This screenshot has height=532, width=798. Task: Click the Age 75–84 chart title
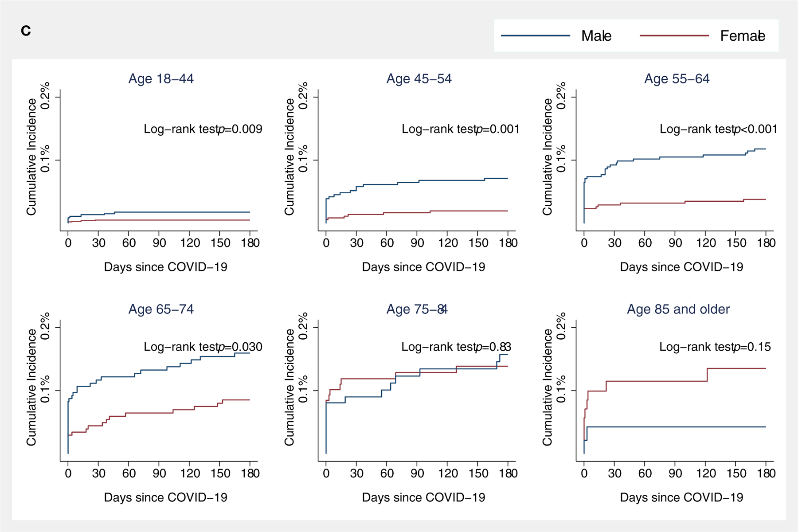point(417,309)
